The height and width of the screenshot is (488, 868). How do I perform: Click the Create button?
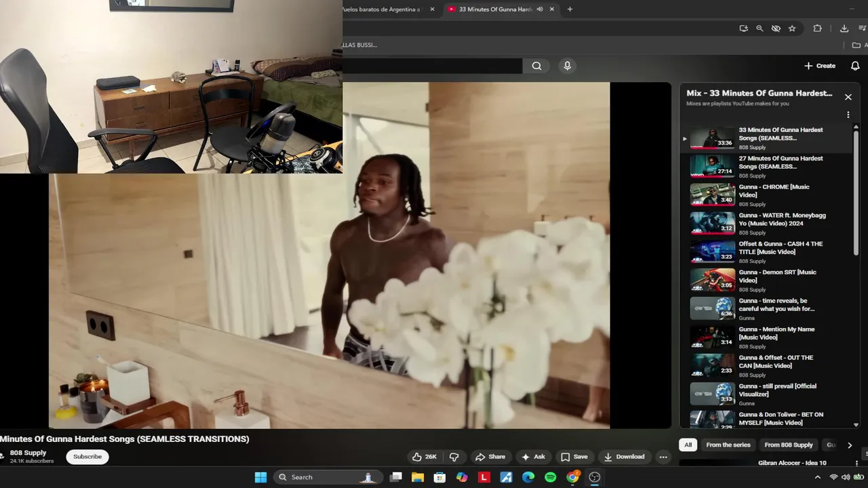pyautogui.click(x=820, y=66)
